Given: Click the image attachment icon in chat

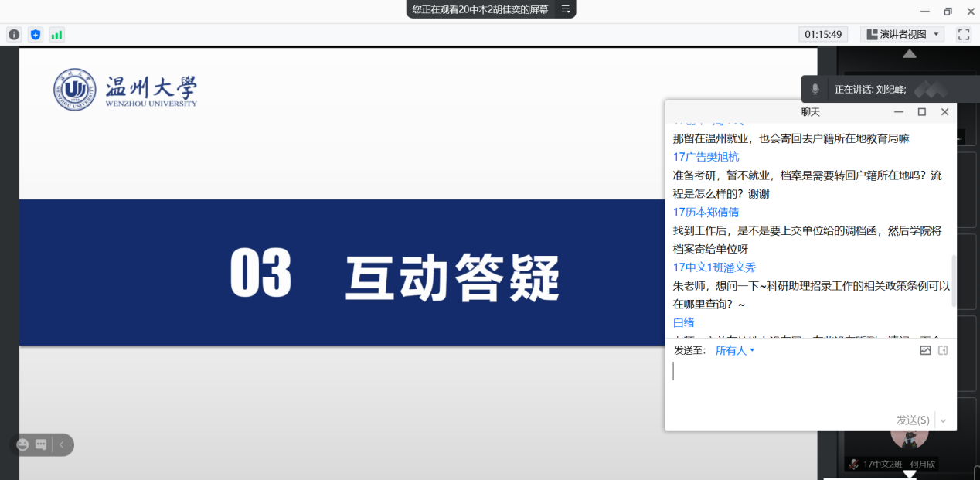Looking at the screenshot, I should point(925,350).
